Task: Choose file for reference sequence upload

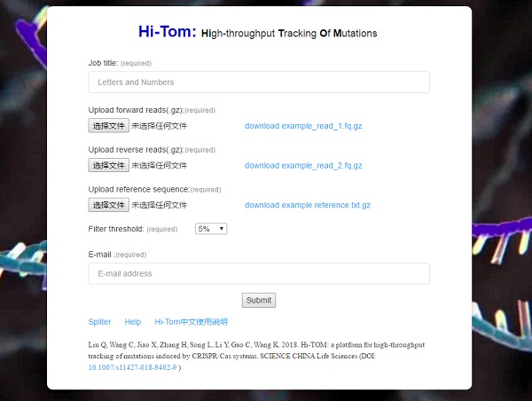Action: (108, 205)
